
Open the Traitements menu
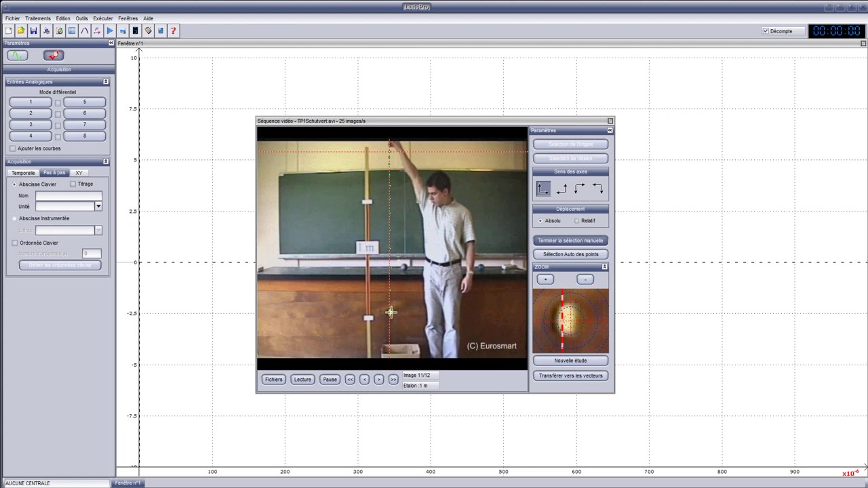[x=38, y=18]
